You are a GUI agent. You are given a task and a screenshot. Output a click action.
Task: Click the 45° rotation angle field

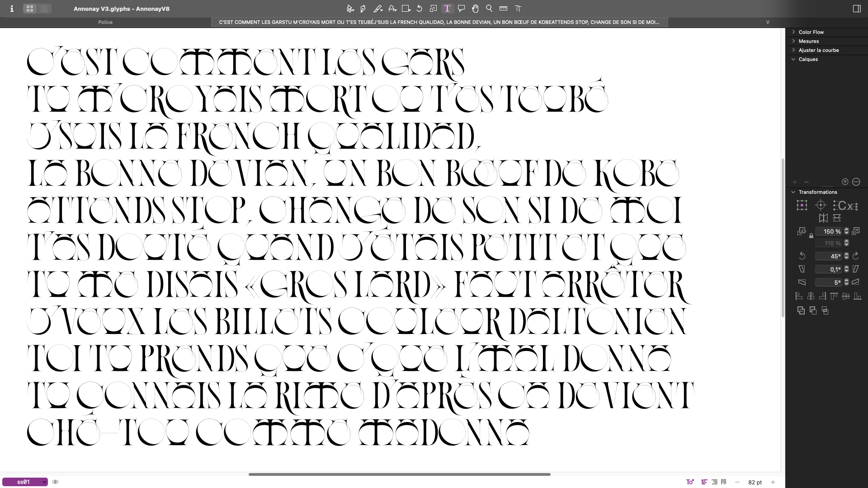click(829, 256)
